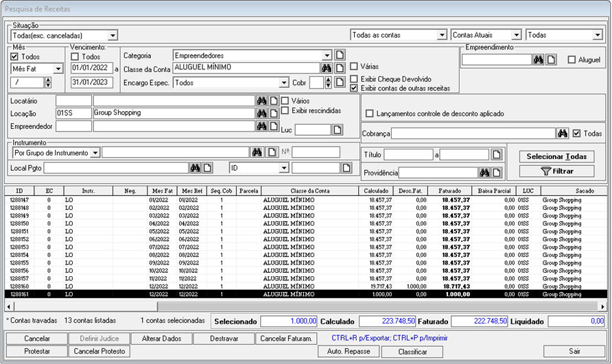Check Lançamentos controle de desconto aplicado
612x364 pixels.
[370, 114]
